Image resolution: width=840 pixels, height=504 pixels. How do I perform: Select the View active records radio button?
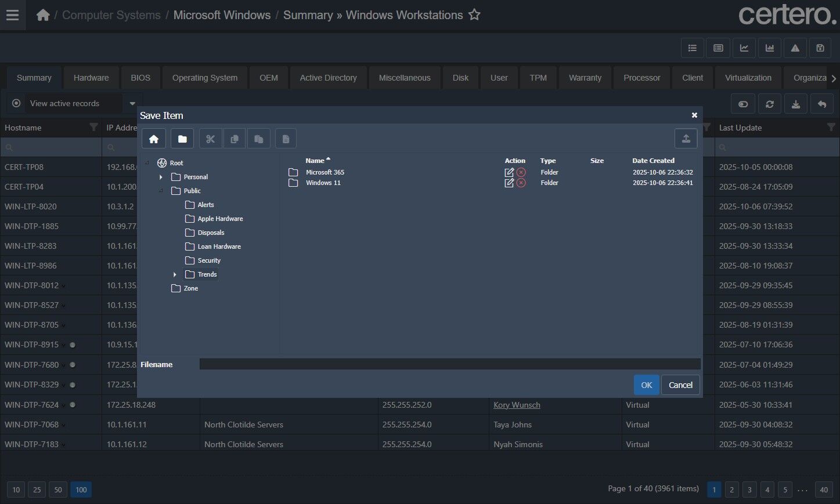[16, 103]
